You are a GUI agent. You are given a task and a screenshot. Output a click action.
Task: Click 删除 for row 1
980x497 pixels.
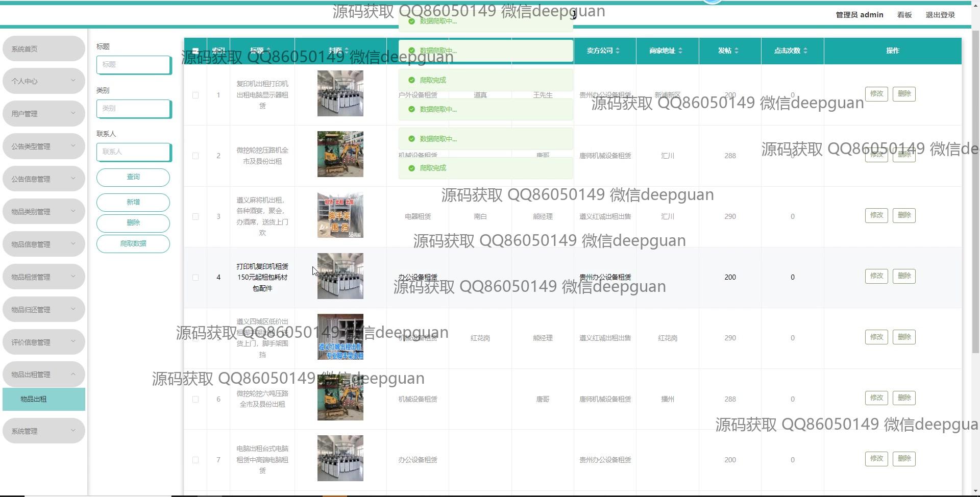(x=904, y=94)
